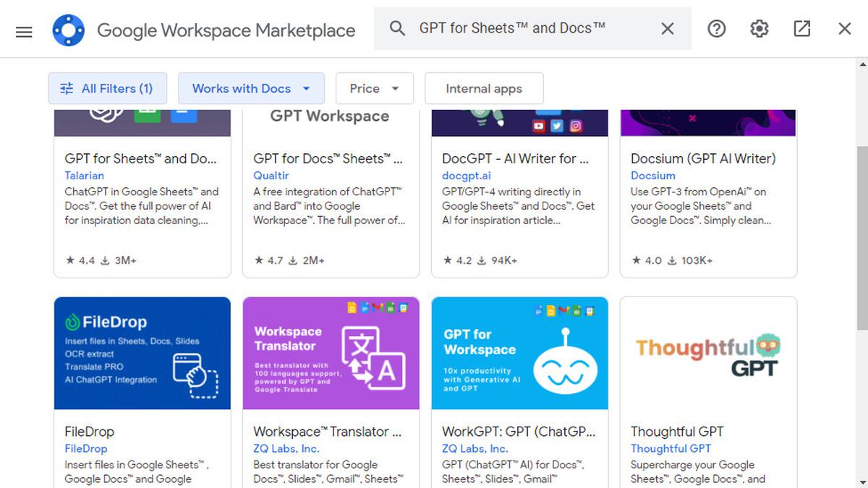The height and width of the screenshot is (488, 868).
Task: Open Marketplace in a new window
Action: (801, 28)
